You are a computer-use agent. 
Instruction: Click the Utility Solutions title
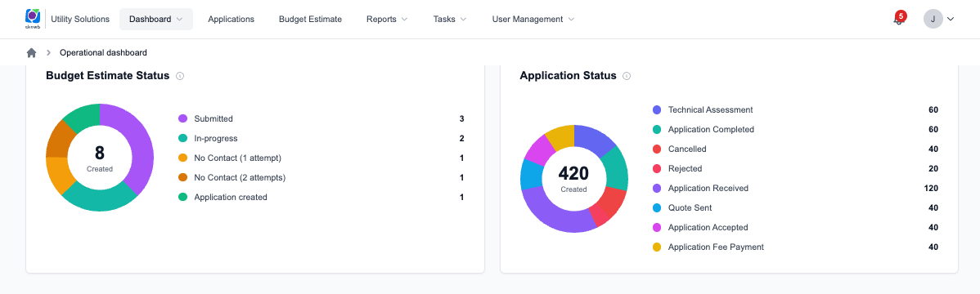coord(80,20)
